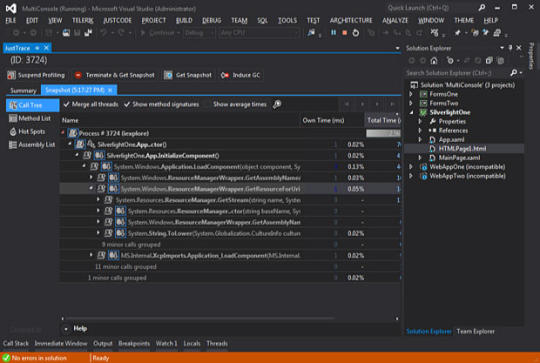
Task: Expand the System.String.ToLower call node
Action: click(98, 233)
